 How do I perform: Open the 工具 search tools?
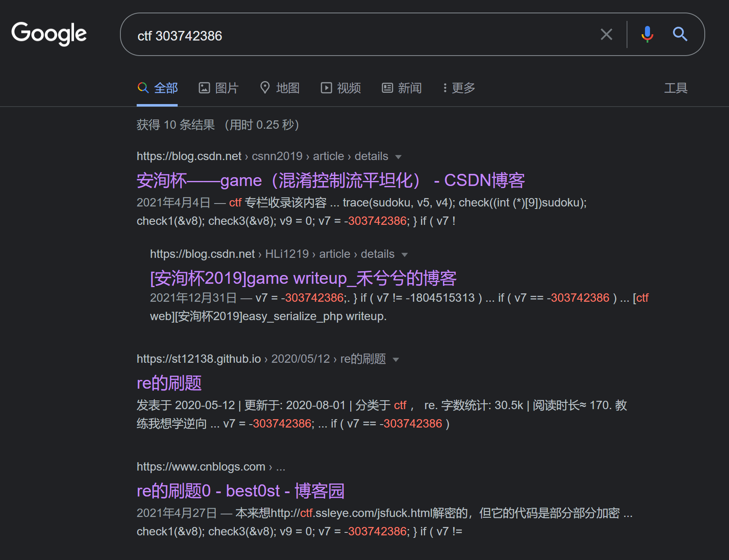675,88
